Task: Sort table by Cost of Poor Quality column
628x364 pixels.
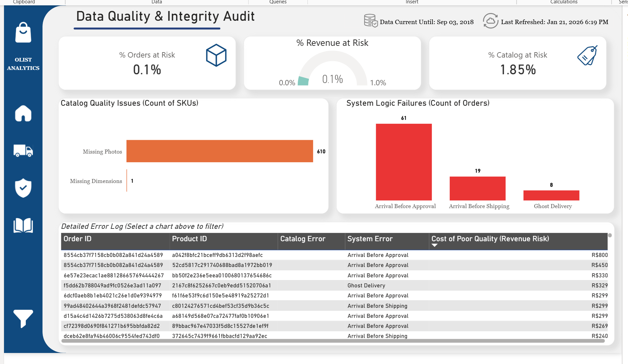Action: click(490, 239)
